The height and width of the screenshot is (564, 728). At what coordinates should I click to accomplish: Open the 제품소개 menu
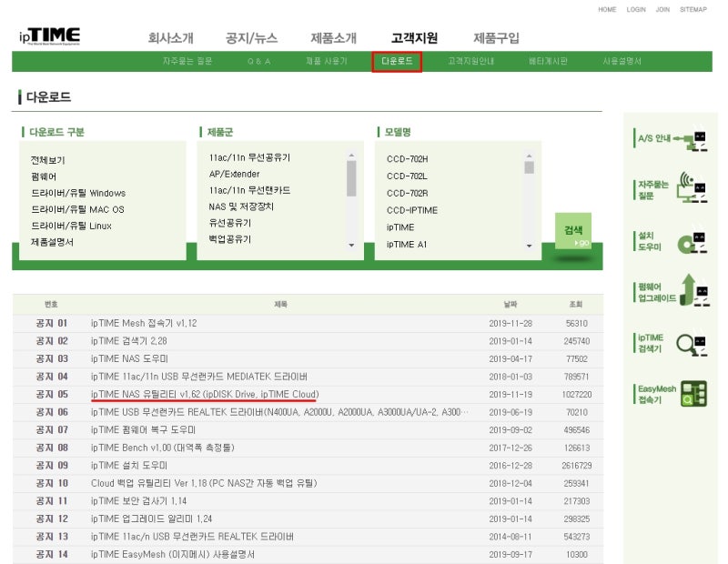[333, 38]
